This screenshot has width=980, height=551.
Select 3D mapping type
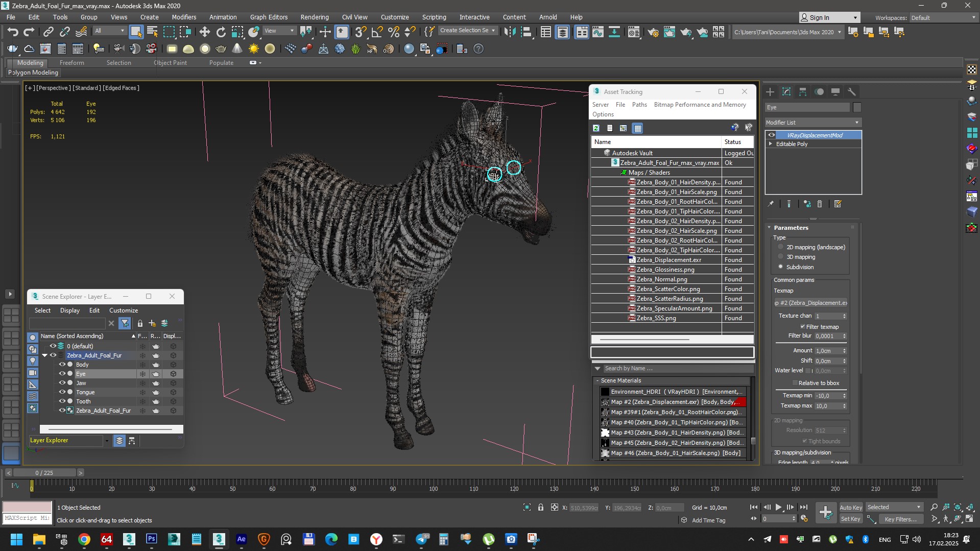(780, 257)
